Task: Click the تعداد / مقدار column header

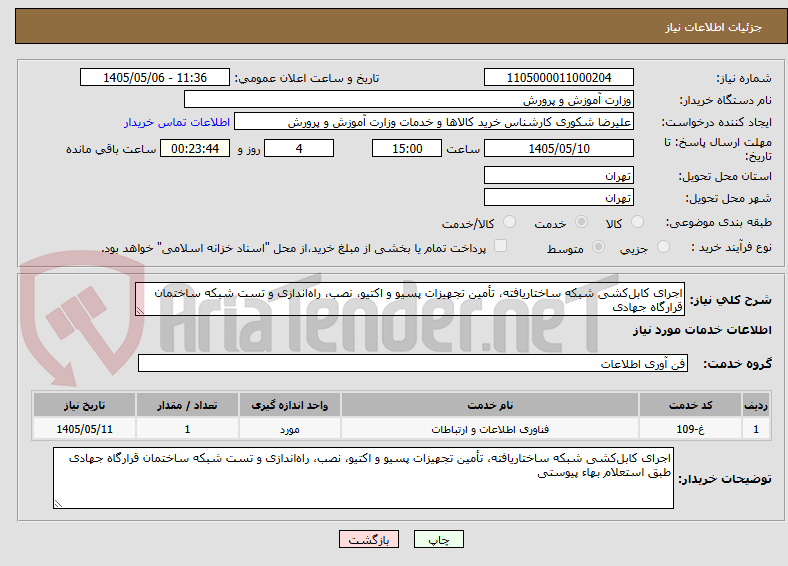Action: tap(187, 405)
